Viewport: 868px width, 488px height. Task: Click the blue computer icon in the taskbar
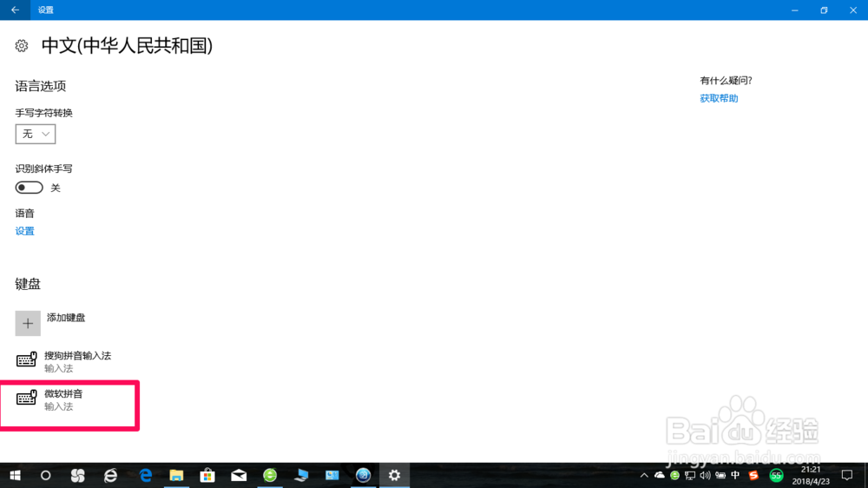click(301, 475)
